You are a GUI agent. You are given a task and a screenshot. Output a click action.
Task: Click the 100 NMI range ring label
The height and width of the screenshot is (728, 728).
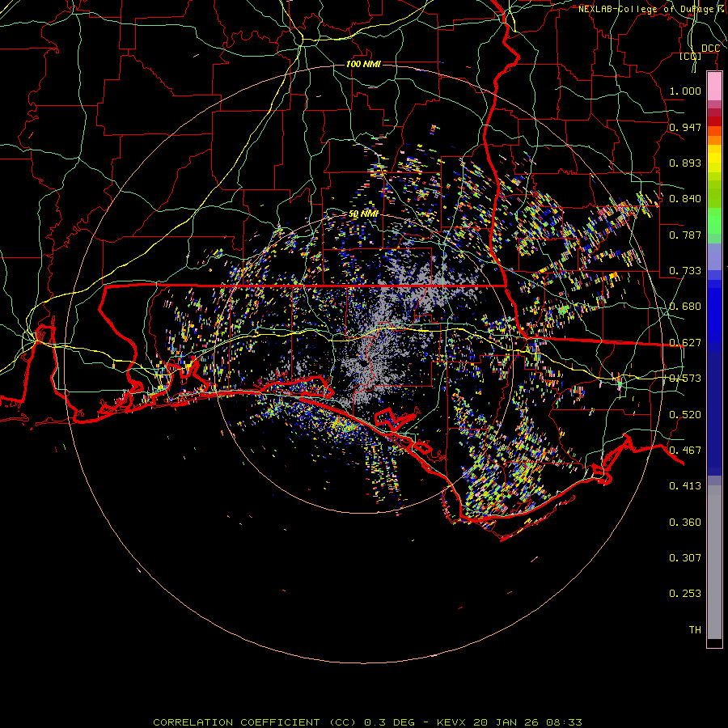pos(363,64)
